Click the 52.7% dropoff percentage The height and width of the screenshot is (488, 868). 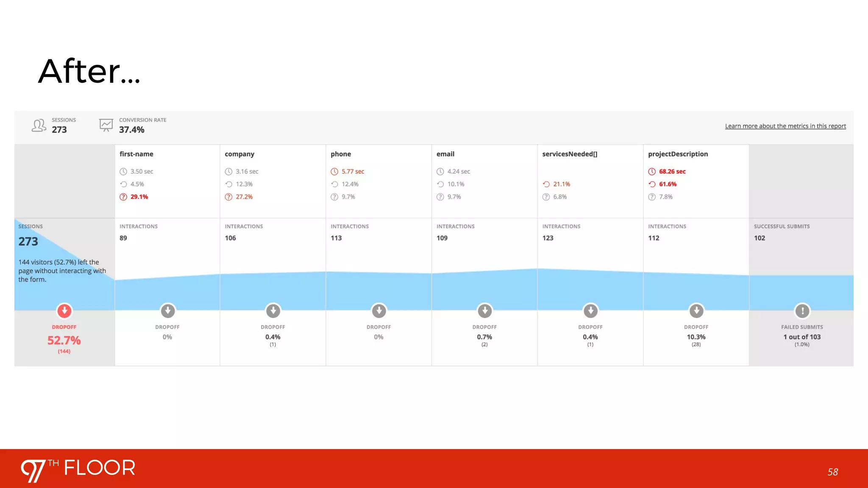pyautogui.click(x=64, y=340)
